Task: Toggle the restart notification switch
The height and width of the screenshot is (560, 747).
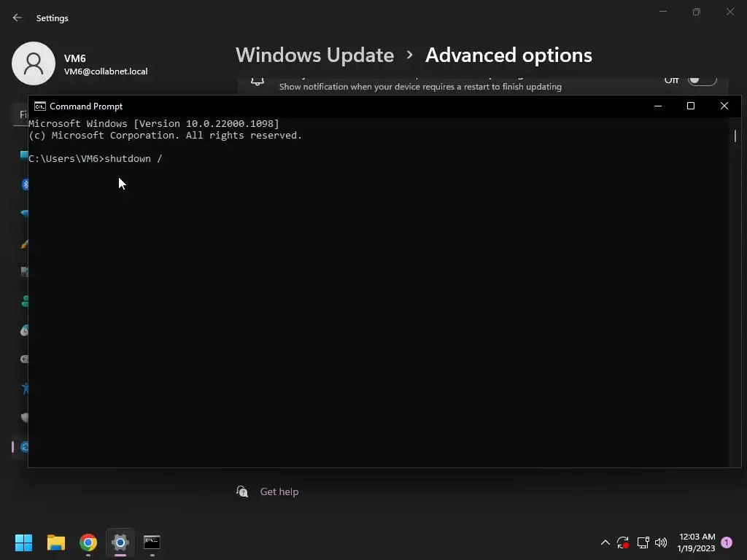Action: pos(703,80)
